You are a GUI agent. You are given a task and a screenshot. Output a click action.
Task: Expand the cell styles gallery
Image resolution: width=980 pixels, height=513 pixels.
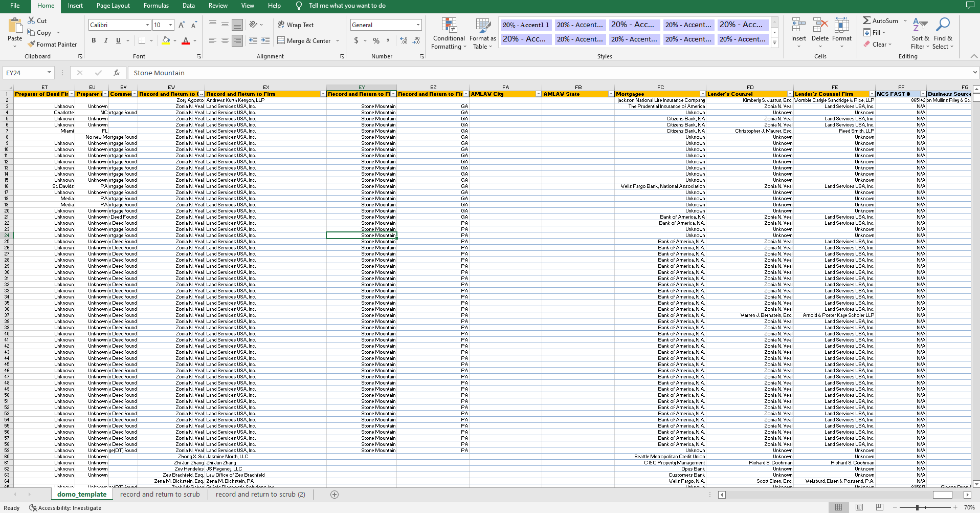point(774,44)
